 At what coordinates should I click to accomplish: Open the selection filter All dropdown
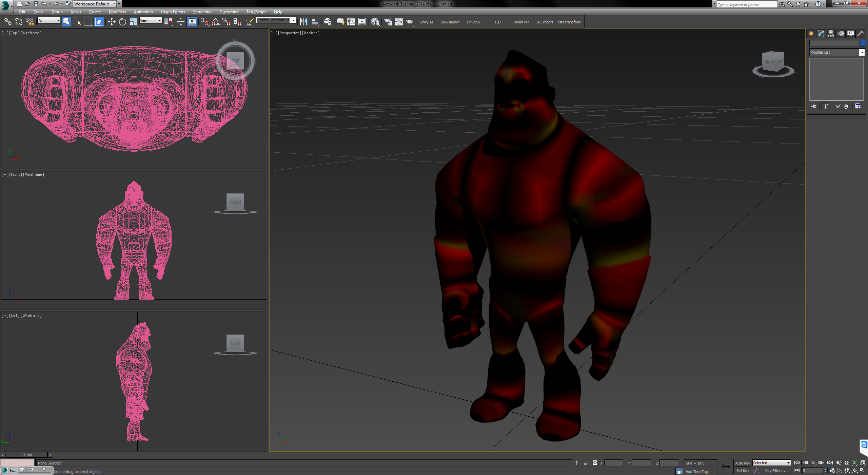(58, 20)
